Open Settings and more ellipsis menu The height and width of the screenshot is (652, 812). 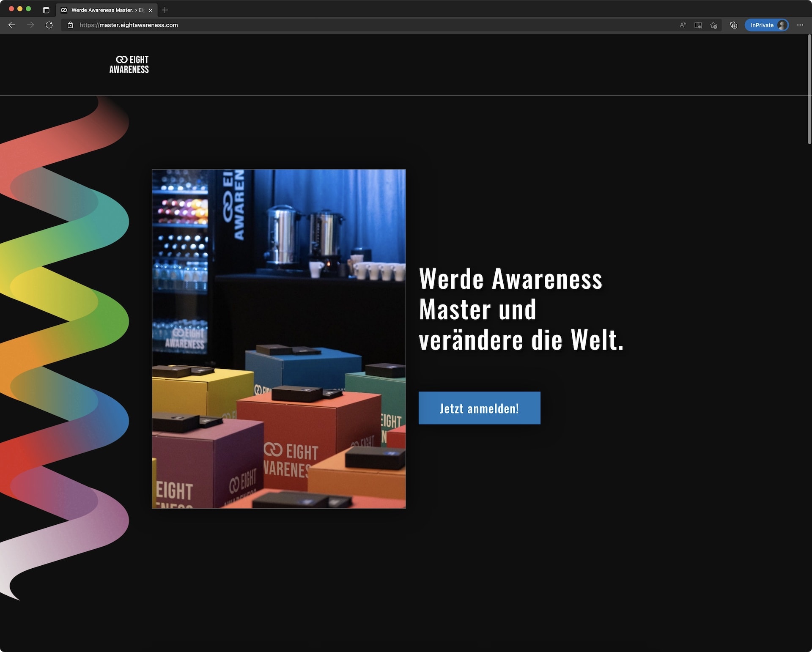[x=800, y=25]
